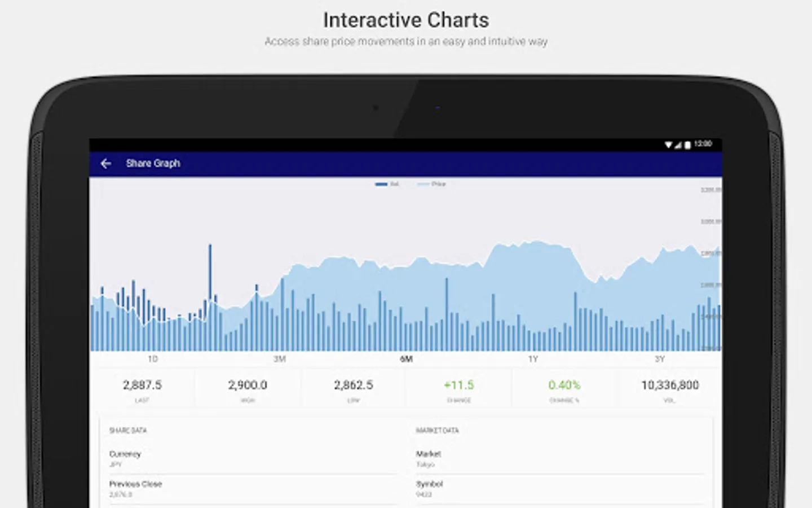The image size is (812, 508).
Task: Tap the low value 2,862.5
Action: click(x=354, y=385)
